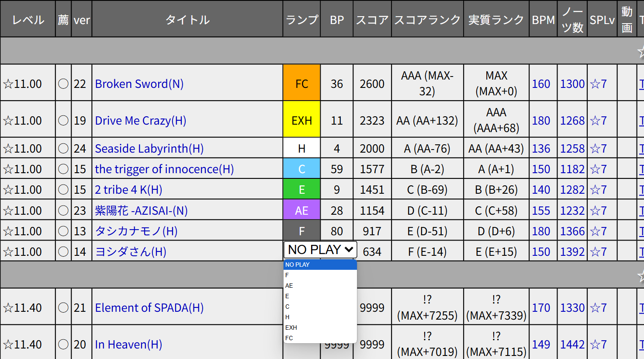
Task: Click the blue C lamp of trigger of innocence
Action: point(302,169)
